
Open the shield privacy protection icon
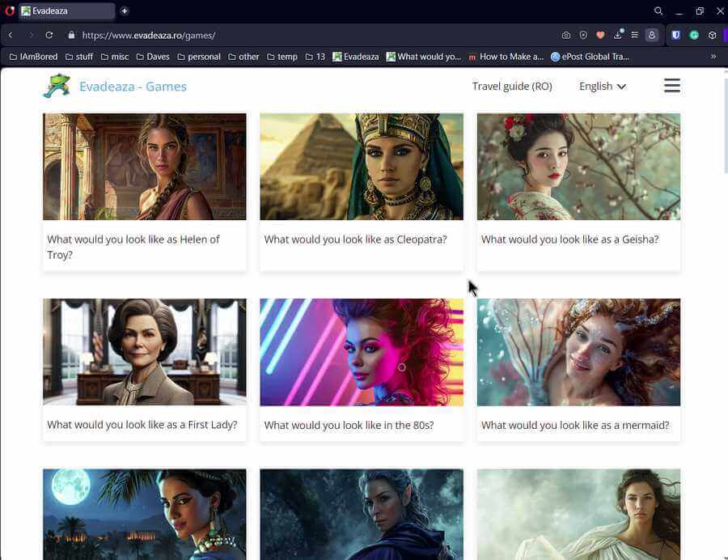coord(583,36)
